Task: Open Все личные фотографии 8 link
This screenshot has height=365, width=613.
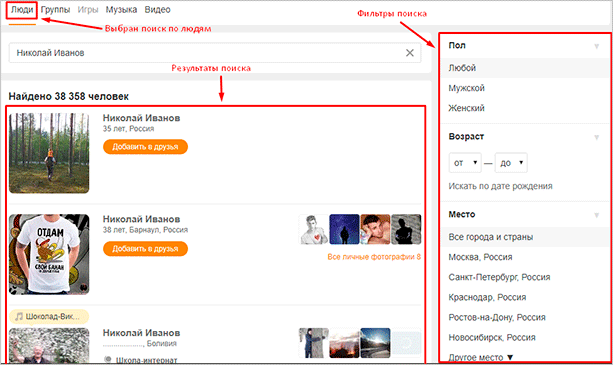Action: click(x=374, y=257)
